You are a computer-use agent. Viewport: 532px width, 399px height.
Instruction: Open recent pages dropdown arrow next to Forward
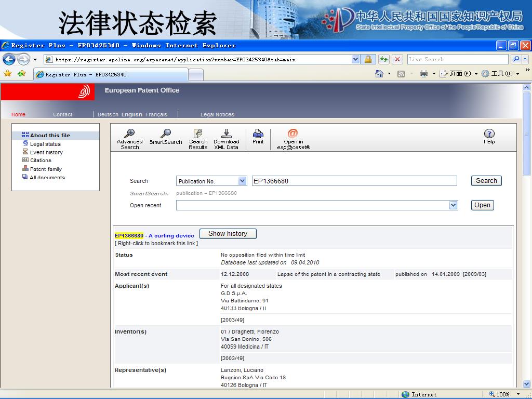[x=35, y=60]
